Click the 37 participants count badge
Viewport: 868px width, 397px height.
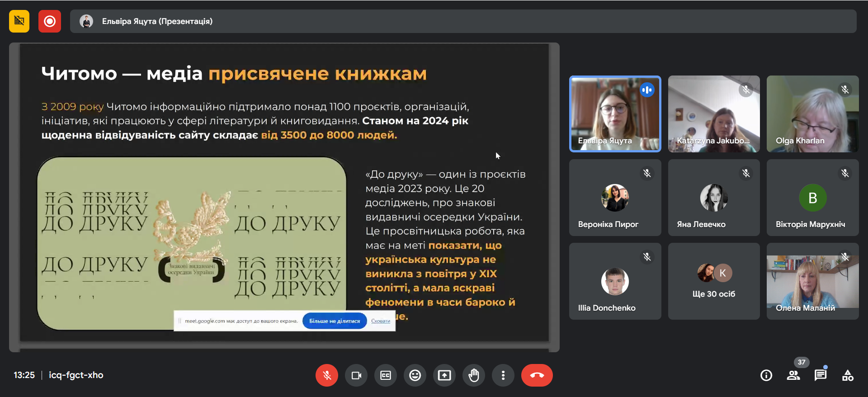[802, 362]
